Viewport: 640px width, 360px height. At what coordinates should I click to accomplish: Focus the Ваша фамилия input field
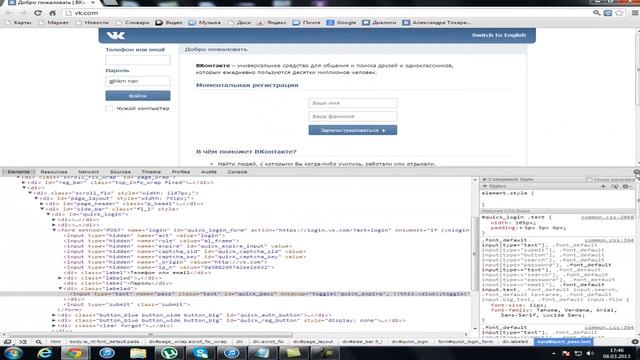[x=353, y=117]
